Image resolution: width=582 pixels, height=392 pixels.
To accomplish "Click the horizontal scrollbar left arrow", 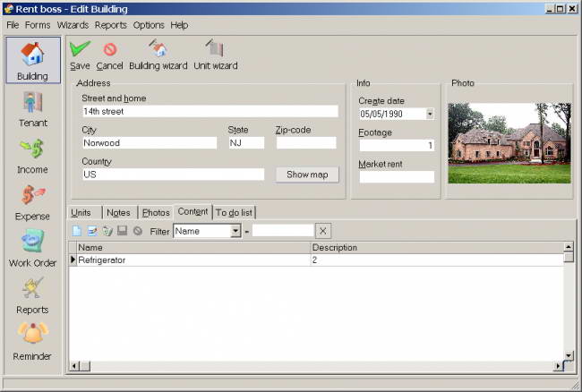I will click(74, 366).
